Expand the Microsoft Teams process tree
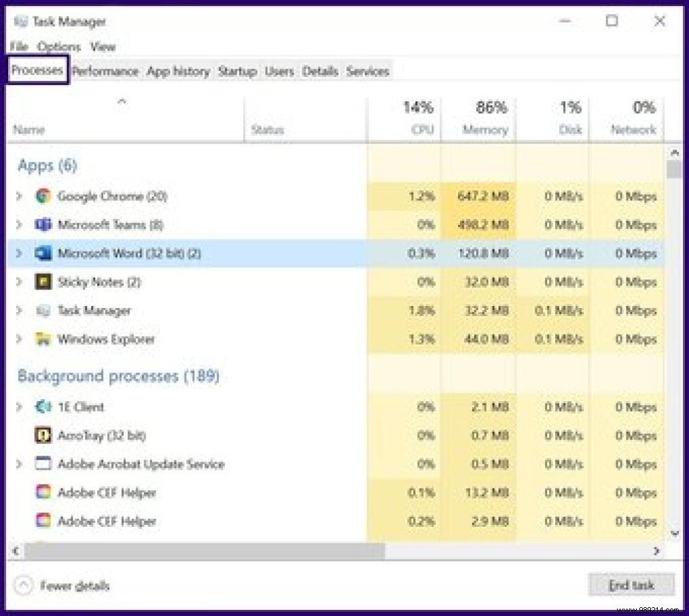 point(18,224)
